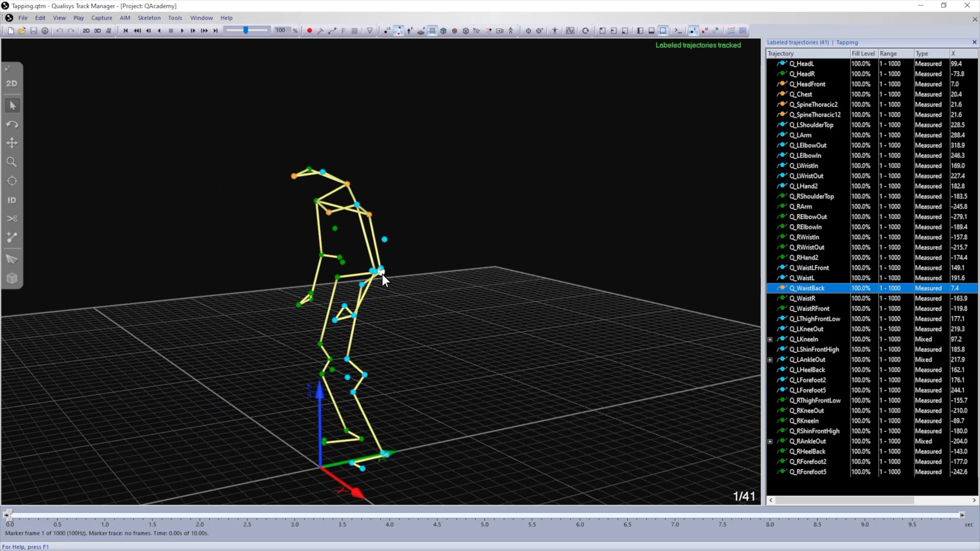Toggle the bones display icon
Image resolution: width=980 pixels, height=551 pixels.
(398, 31)
